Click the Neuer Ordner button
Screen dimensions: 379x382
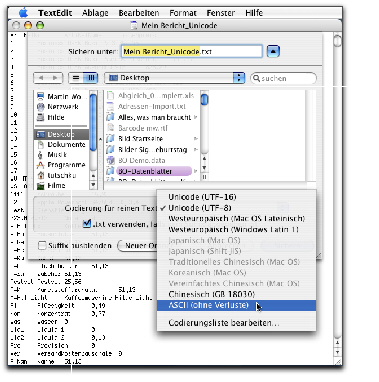pyautogui.click(x=138, y=246)
